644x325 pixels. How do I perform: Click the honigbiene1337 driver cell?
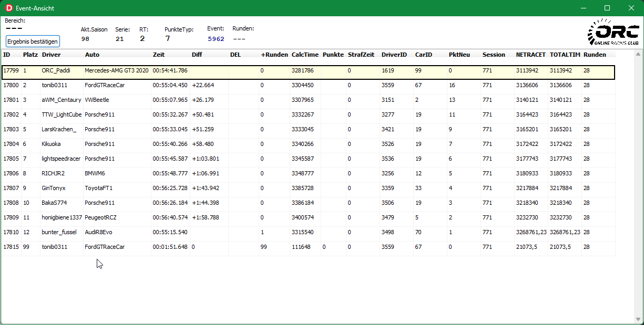pyautogui.click(x=62, y=217)
